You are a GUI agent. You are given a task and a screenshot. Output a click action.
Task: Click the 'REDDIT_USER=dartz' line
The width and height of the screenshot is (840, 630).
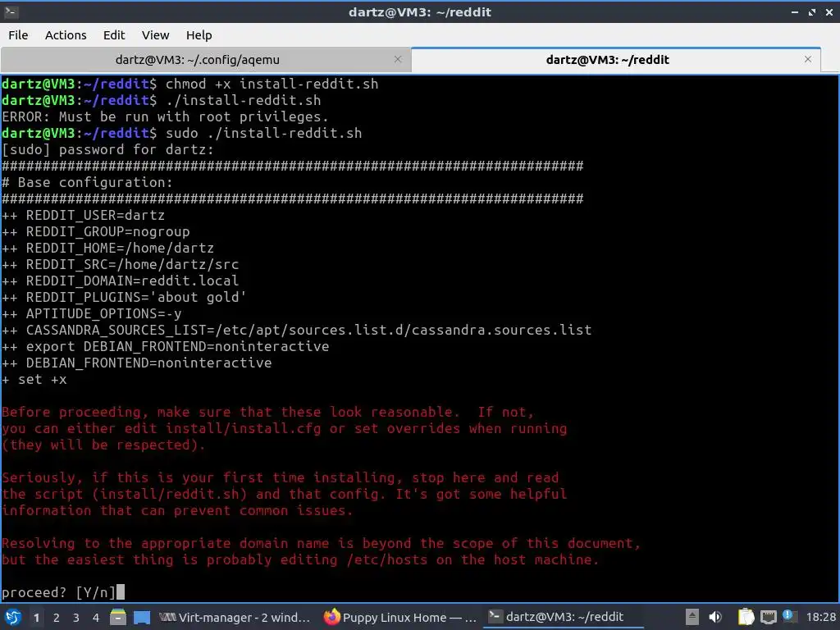tap(83, 215)
